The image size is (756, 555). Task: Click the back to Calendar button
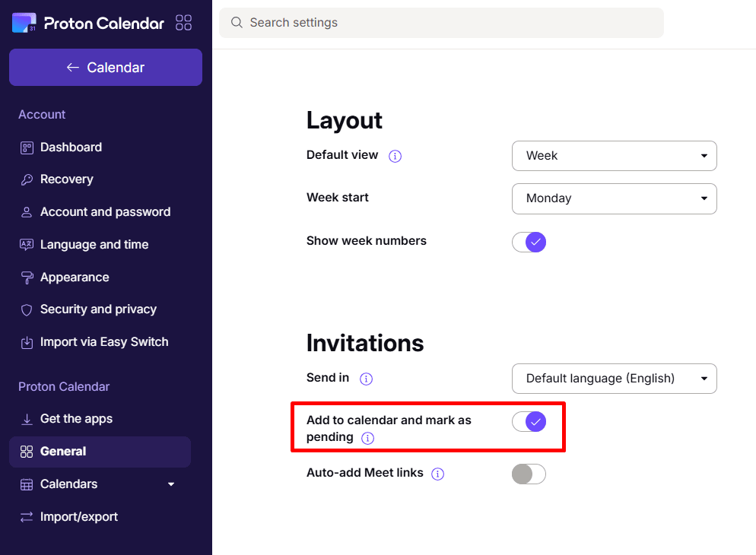tap(106, 68)
